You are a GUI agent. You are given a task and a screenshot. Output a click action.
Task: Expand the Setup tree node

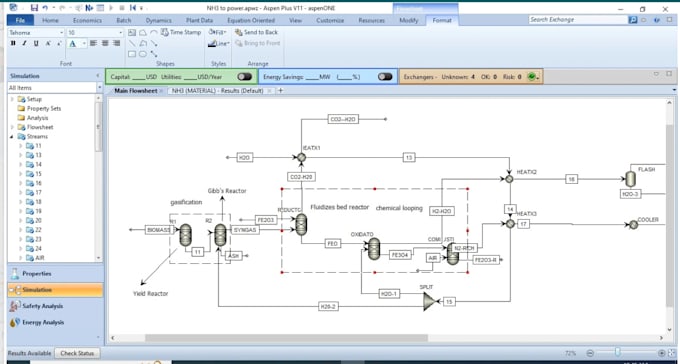[12, 99]
